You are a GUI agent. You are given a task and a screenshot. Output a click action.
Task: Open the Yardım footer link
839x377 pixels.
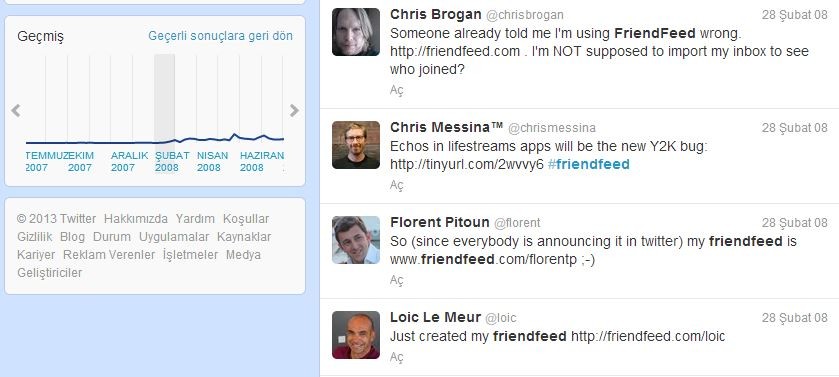pos(195,219)
